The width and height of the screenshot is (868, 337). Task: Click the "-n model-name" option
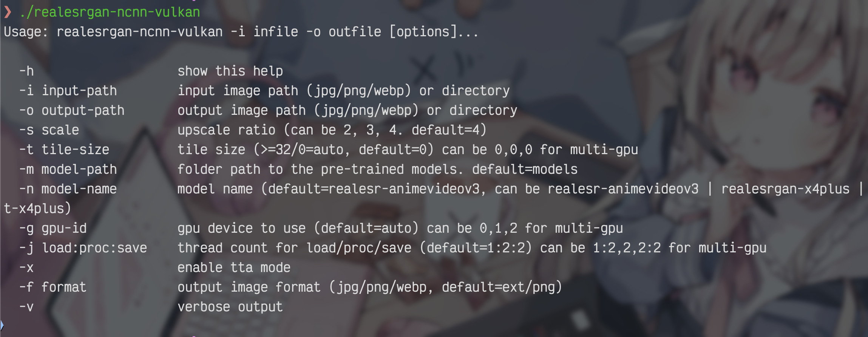68,189
